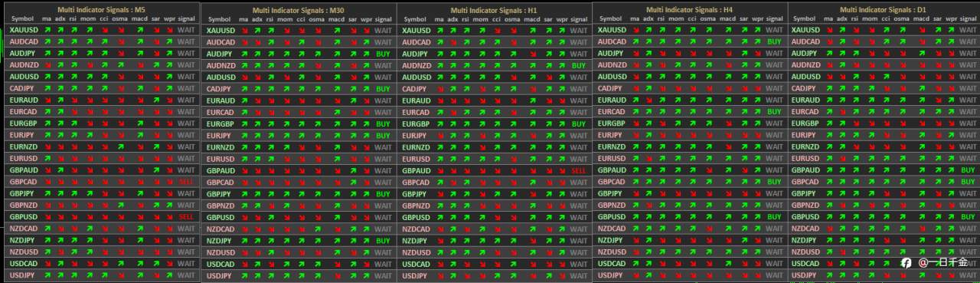
Task: Click the macd arrow for GBPAUD in H1 panel
Action: click(x=532, y=171)
